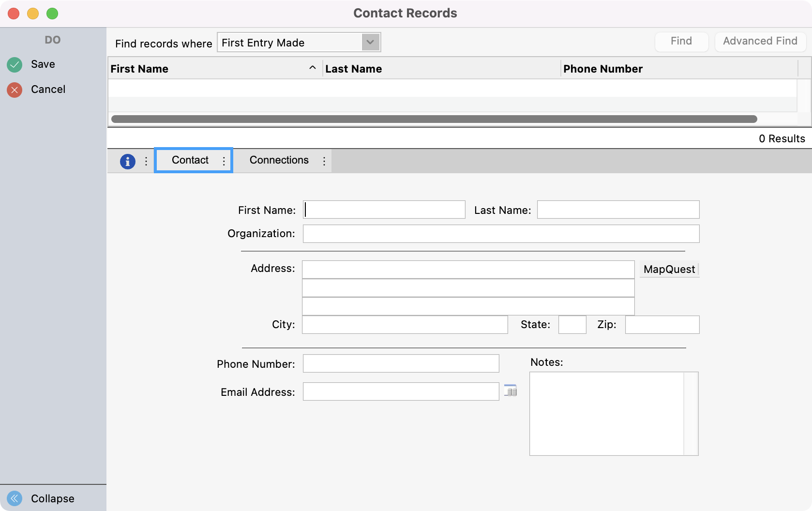Click the red Cancel X icon
The width and height of the screenshot is (812, 511).
pos(15,90)
